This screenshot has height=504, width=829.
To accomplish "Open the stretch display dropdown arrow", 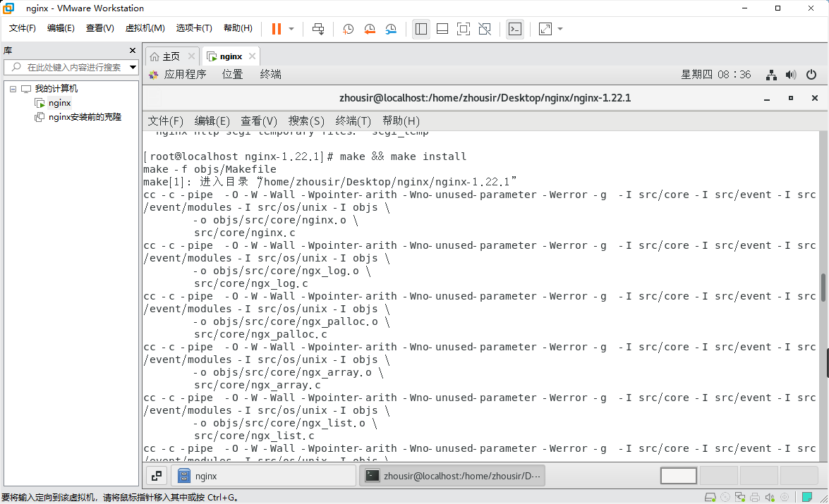I will 560,29.
